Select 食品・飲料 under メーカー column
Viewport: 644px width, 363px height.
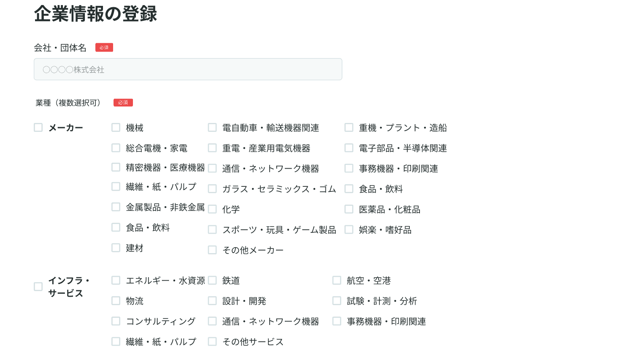click(116, 227)
